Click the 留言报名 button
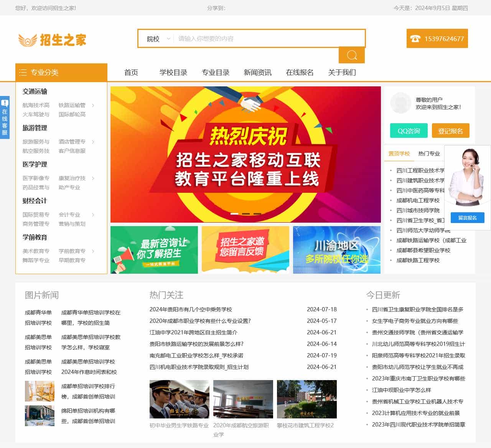The height and width of the screenshot is (448, 491). [x=468, y=218]
